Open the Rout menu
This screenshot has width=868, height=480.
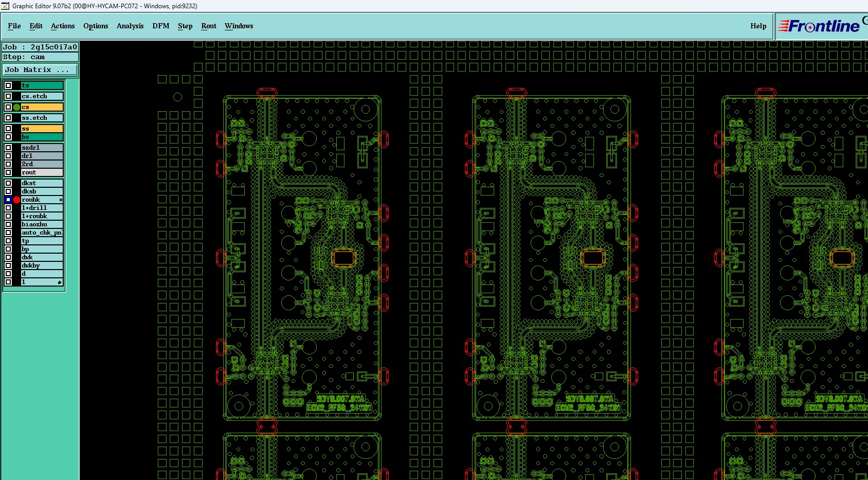click(x=209, y=26)
